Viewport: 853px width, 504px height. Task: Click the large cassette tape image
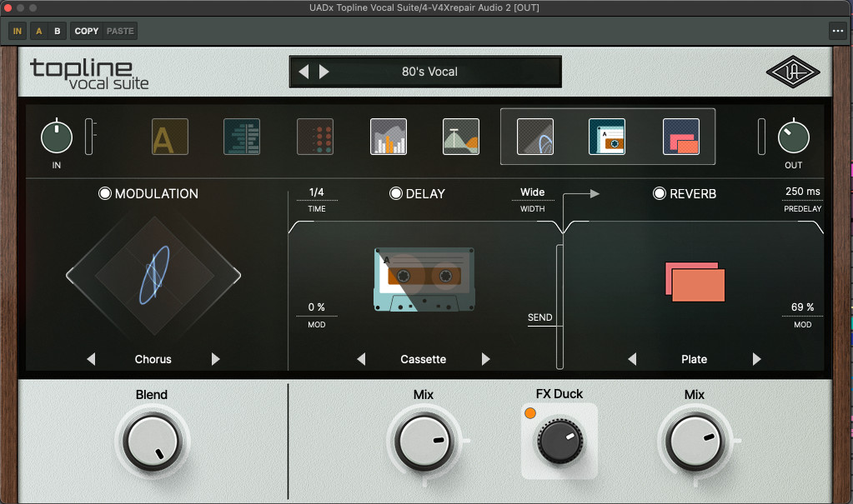(424, 279)
